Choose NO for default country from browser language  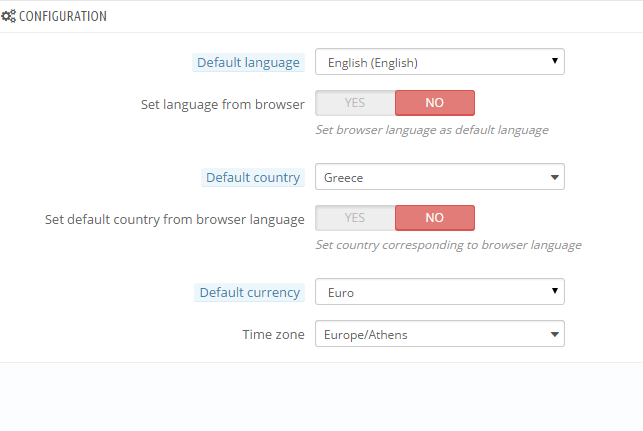434,218
